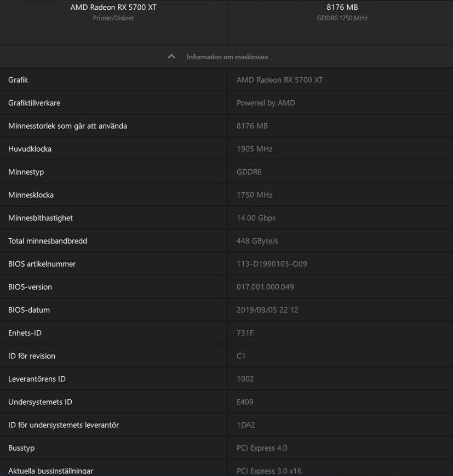Select the Total minnesbandbredd label
453x476 pixels.
coord(48,241)
